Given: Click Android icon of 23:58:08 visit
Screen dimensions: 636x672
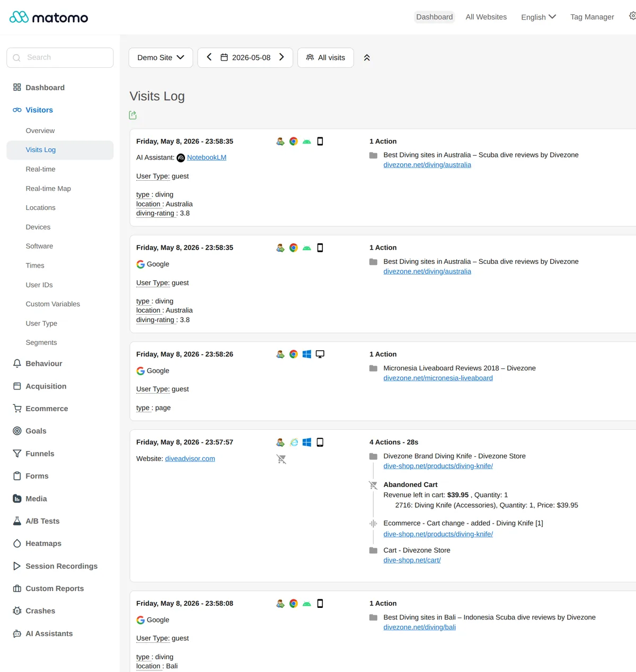Looking at the screenshot, I should pyautogui.click(x=307, y=603).
